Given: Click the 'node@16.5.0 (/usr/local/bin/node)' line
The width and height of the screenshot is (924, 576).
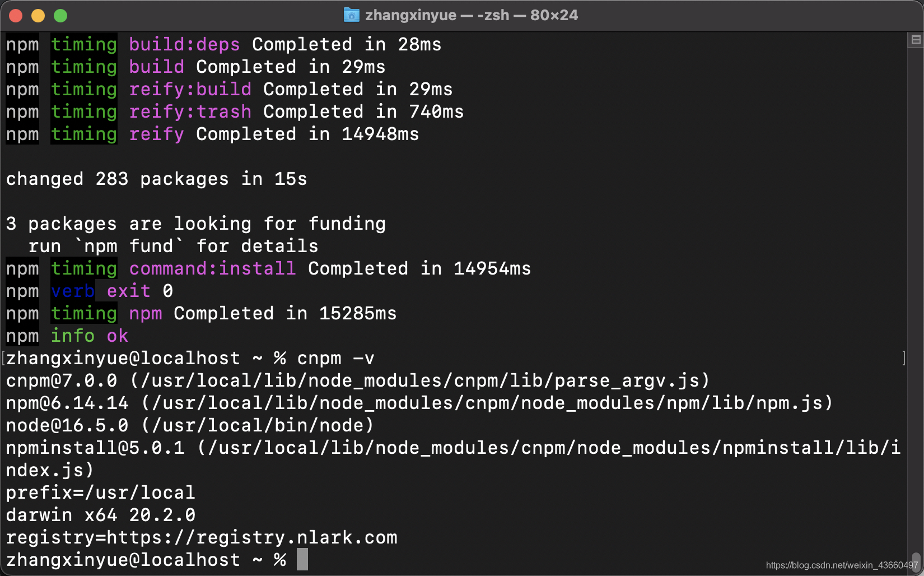Looking at the screenshot, I should [x=190, y=425].
